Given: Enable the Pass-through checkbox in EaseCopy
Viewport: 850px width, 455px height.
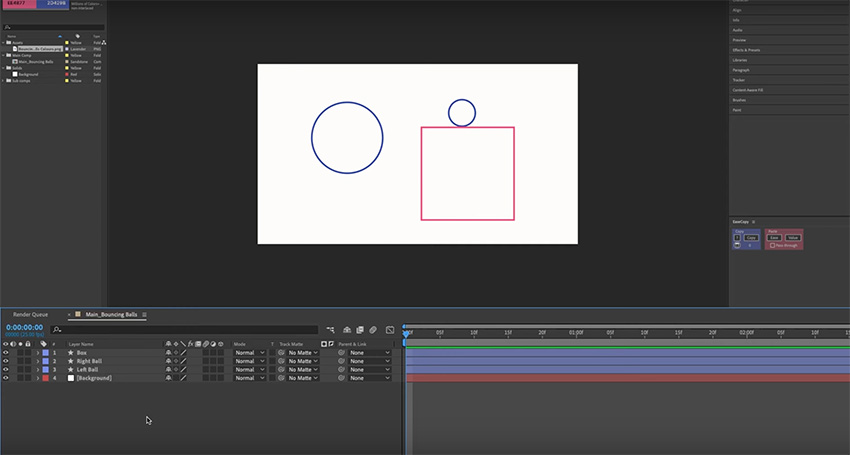Looking at the screenshot, I should coord(772,246).
